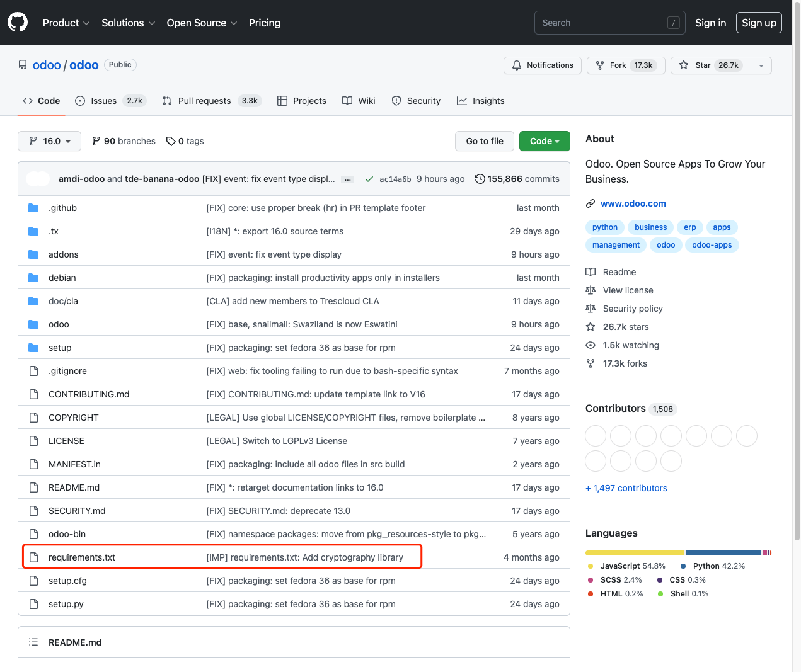Viewport: 801px width, 672px height.
Task: Open the Insights tab
Action: [481, 101]
